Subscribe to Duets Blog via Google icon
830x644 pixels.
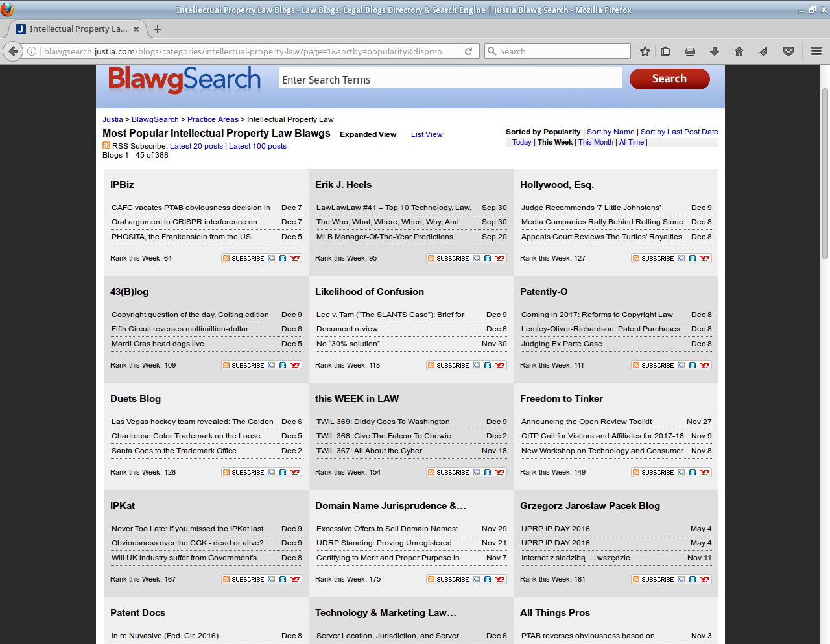tap(272, 472)
